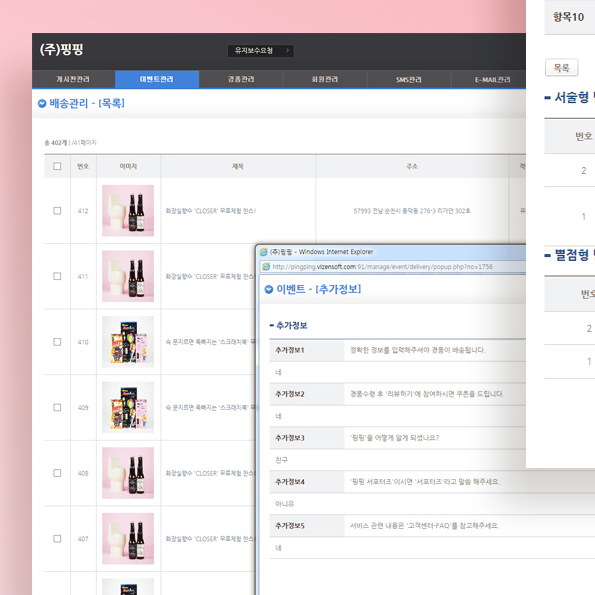Click the 유지보수요청 button
Screen dimensions: 595x595
261,50
